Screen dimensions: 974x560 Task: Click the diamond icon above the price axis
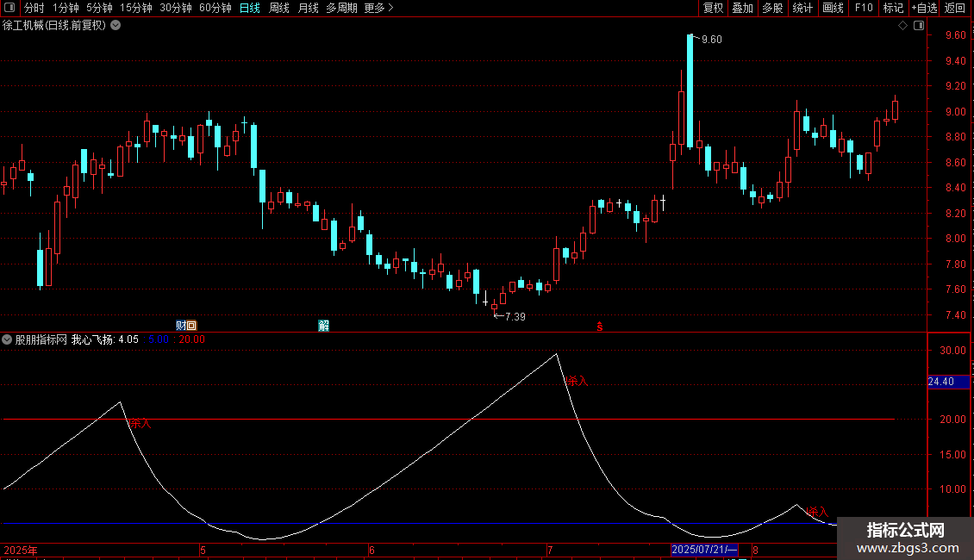click(902, 26)
